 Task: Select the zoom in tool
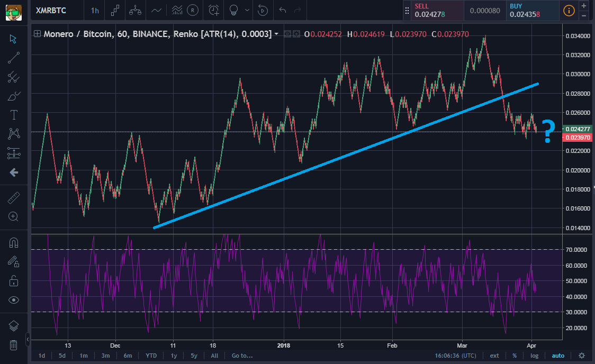(14, 216)
